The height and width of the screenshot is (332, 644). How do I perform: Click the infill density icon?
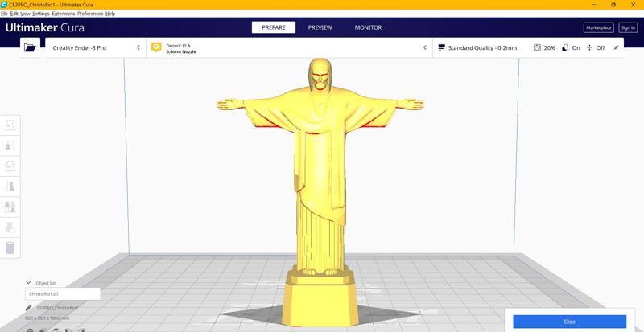click(537, 47)
